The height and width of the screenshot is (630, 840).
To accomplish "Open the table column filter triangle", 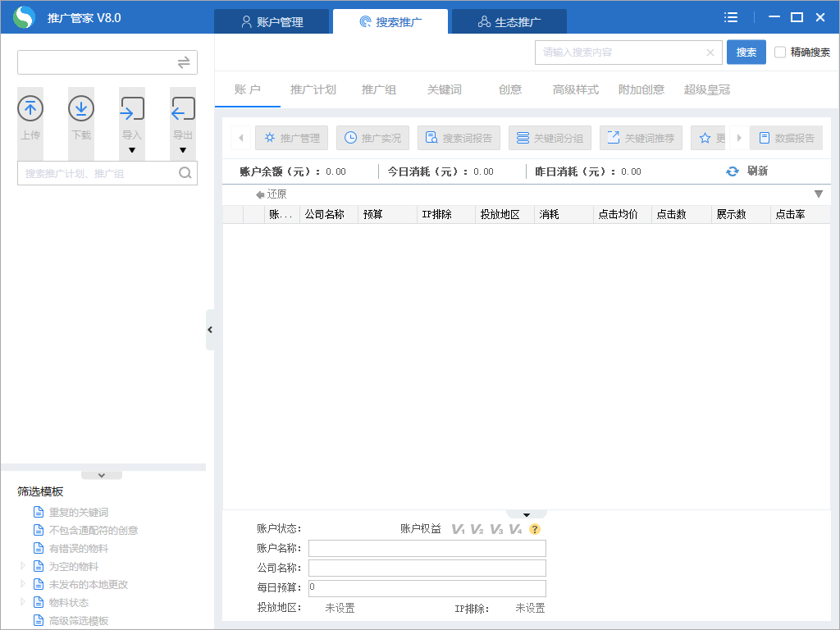I will [x=818, y=194].
